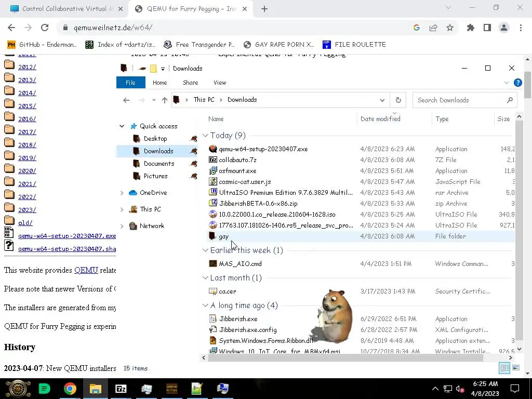Viewport: 532px width, 399px height.
Task: Click the Explorer Back arrow
Action: [x=126, y=100]
